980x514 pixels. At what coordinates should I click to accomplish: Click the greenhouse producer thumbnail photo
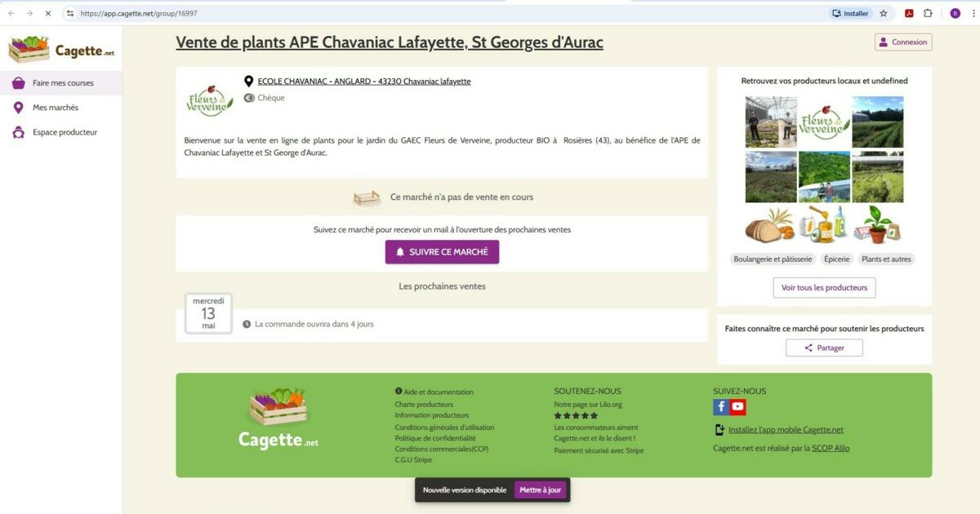click(x=771, y=122)
